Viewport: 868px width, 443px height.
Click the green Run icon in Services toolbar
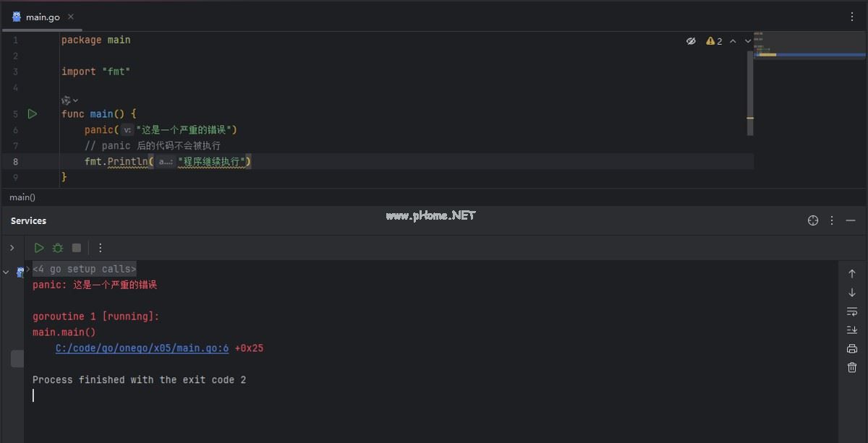[x=39, y=248]
